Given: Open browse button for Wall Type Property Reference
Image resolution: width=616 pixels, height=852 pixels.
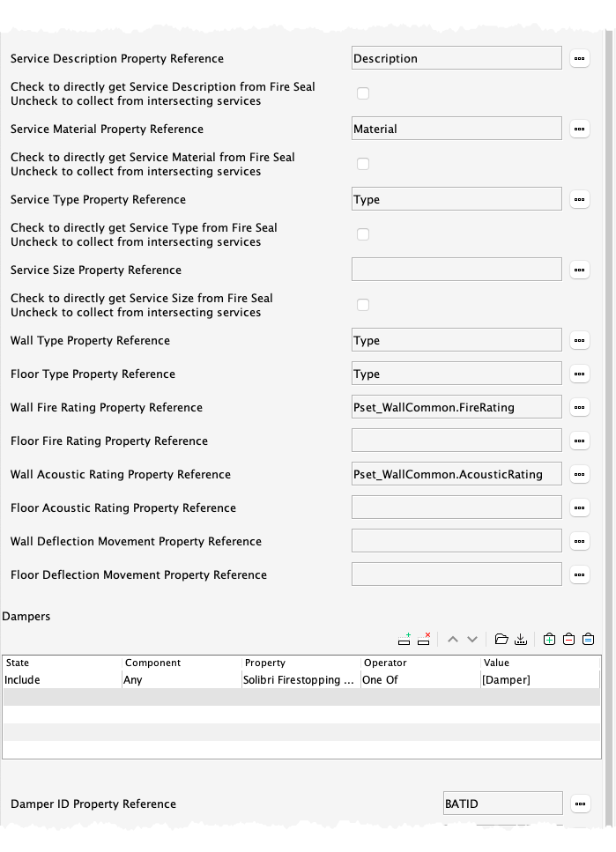Looking at the screenshot, I should (x=580, y=341).
